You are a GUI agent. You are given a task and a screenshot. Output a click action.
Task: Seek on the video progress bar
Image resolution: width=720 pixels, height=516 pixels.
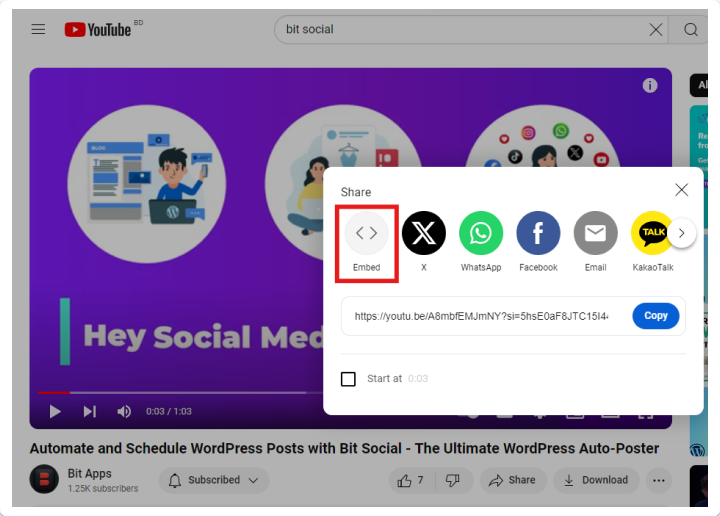click(179, 393)
